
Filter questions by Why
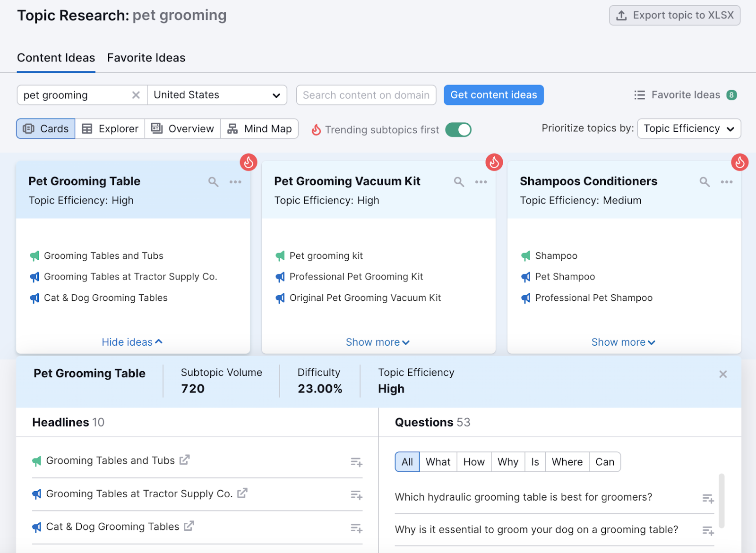pos(508,462)
